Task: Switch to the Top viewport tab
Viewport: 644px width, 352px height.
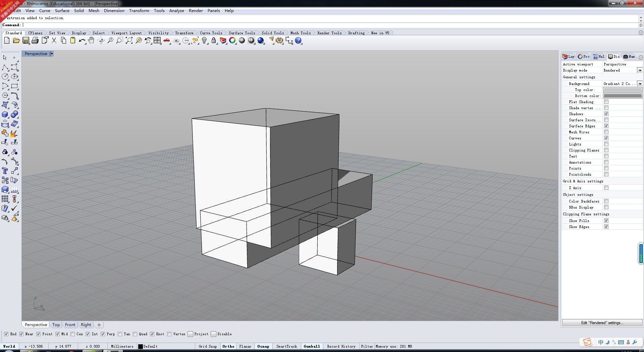Action: click(x=56, y=325)
